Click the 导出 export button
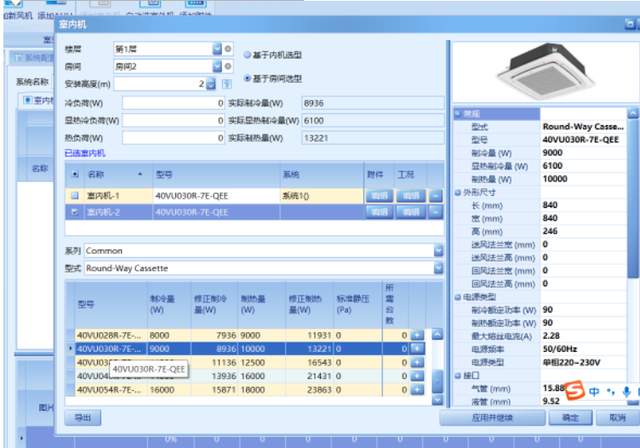Screen dimensions: 640x448 point(82,417)
